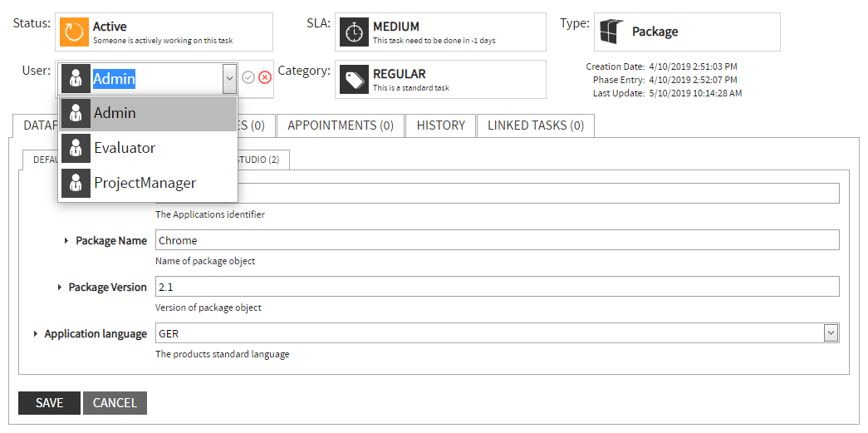
Task: Open the HISTORY tab
Action: tap(440, 125)
